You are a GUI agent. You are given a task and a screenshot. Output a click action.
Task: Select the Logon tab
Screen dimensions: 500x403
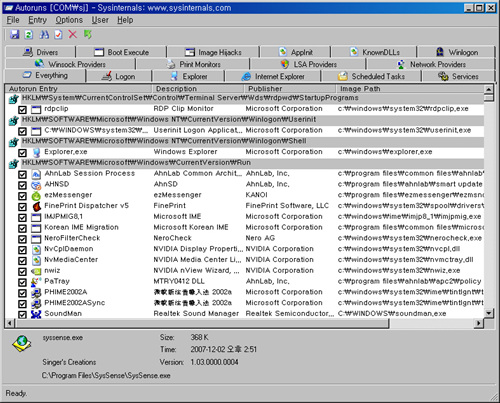(x=119, y=76)
